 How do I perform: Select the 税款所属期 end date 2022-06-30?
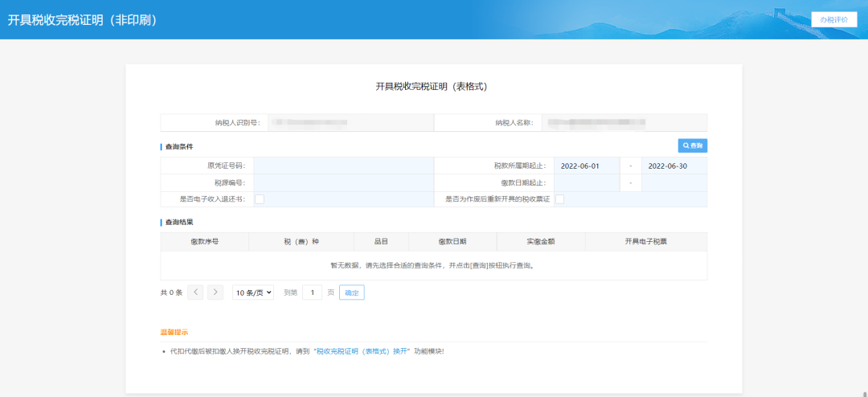coord(674,166)
